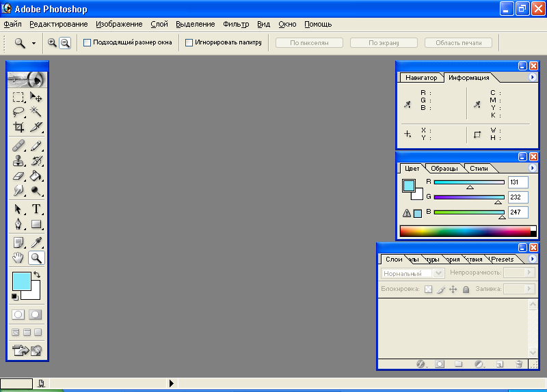547x392 pixels.
Task: Click the 'По пикселям' button
Action: coord(309,43)
